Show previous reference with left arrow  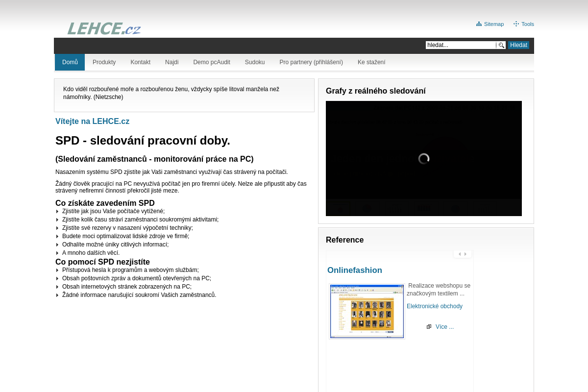(x=459, y=254)
